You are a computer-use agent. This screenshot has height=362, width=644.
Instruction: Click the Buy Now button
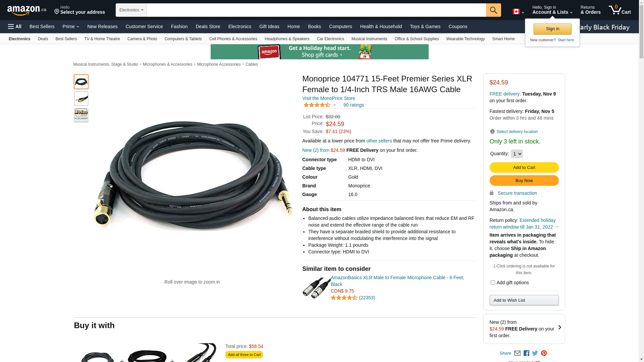(x=524, y=181)
